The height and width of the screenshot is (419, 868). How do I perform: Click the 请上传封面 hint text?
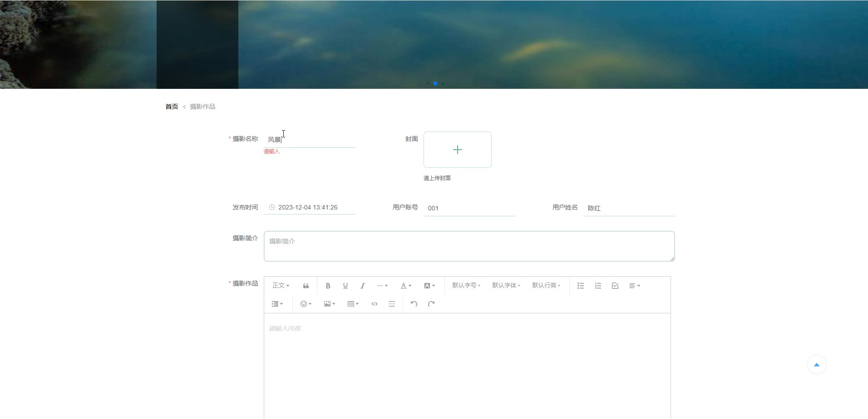pyautogui.click(x=437, y=178)
